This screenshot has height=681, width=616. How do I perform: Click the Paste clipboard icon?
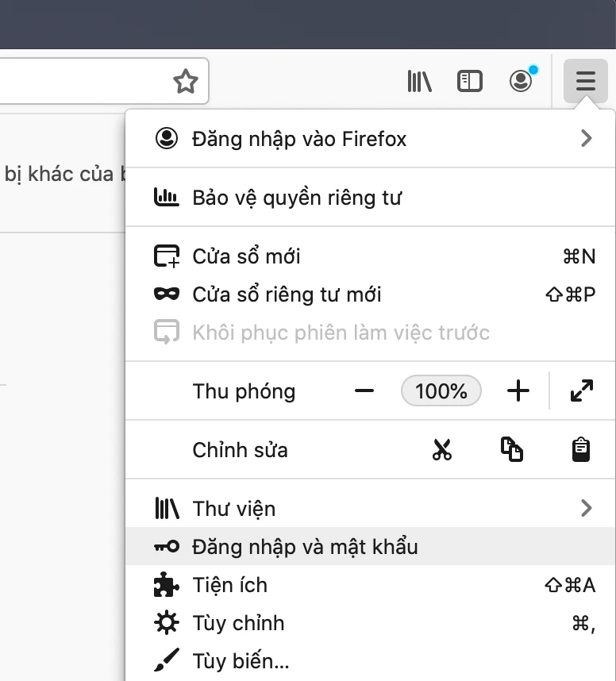pyautogui.click(x=581, y=449)
